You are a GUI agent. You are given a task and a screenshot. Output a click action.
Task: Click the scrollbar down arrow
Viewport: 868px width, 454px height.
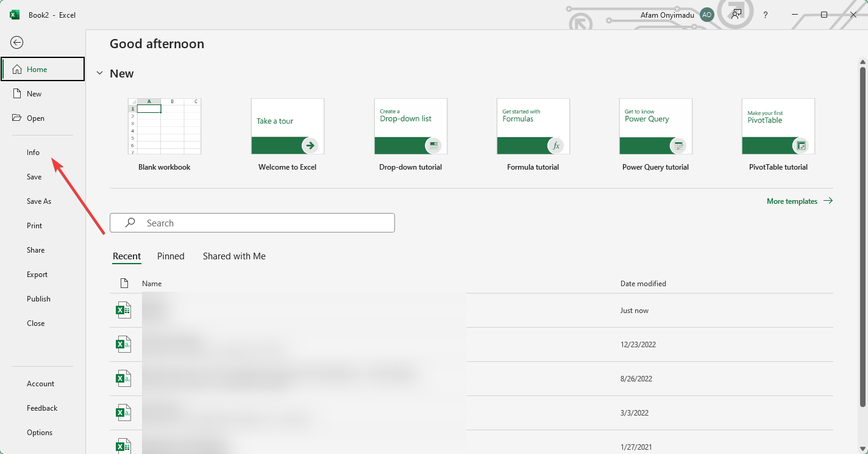click(x=863, y=449)
